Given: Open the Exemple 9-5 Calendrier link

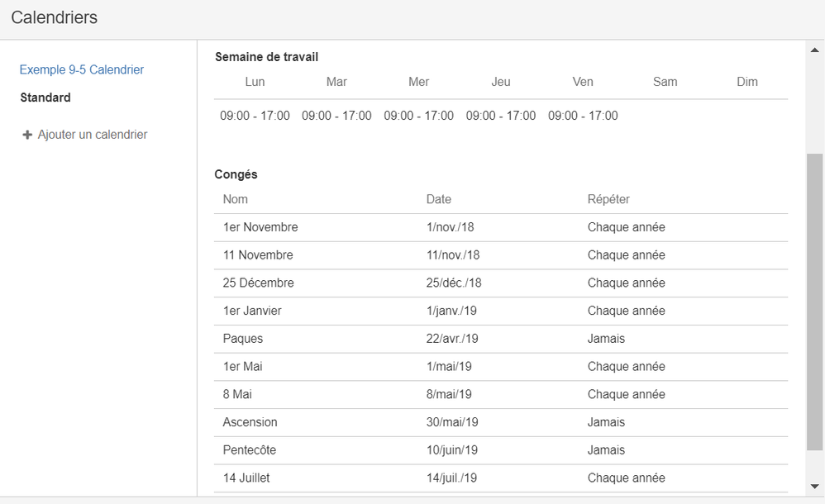Looking at the screenshot, I should click(82, 69).
